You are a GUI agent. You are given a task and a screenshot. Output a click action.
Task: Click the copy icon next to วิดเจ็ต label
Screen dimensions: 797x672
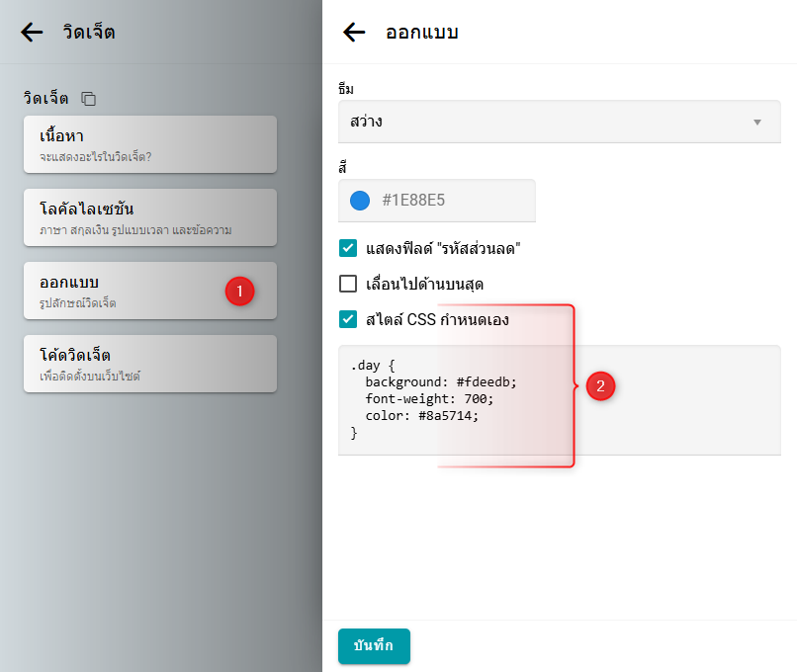pyautogui.click(x=89, y=99)
